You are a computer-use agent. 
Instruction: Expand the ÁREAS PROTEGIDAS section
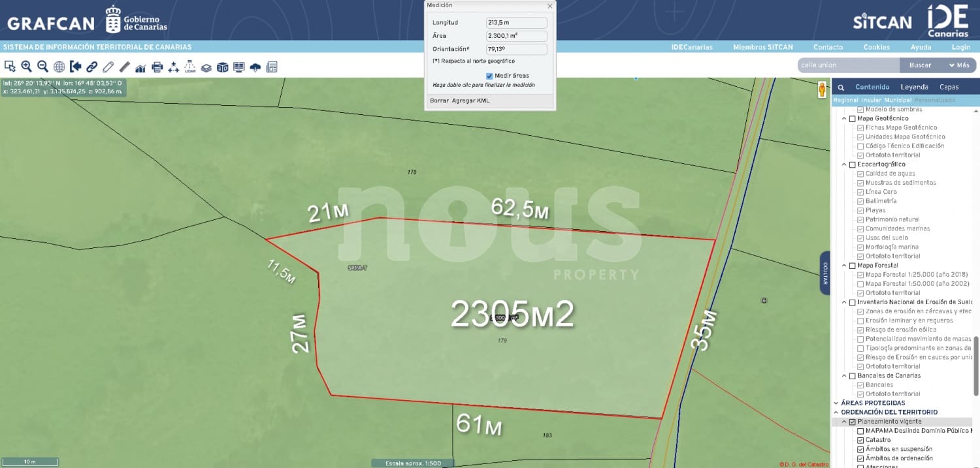pyautogui.click(x=836, y=403)
